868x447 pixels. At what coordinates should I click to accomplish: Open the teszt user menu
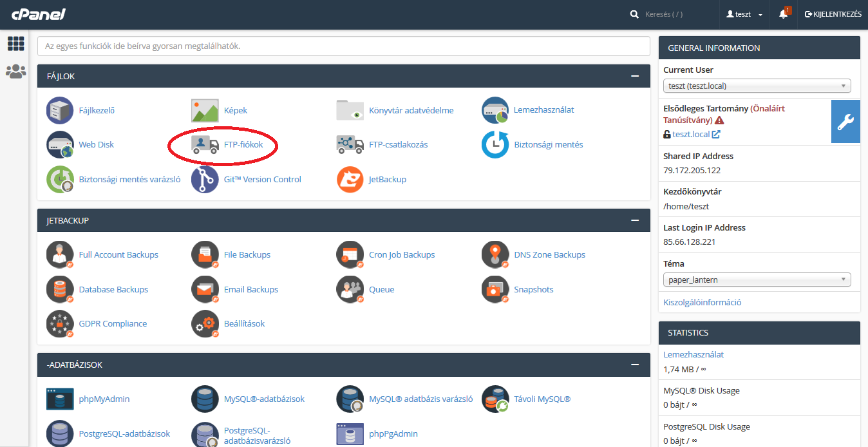(x=744, y=14)
